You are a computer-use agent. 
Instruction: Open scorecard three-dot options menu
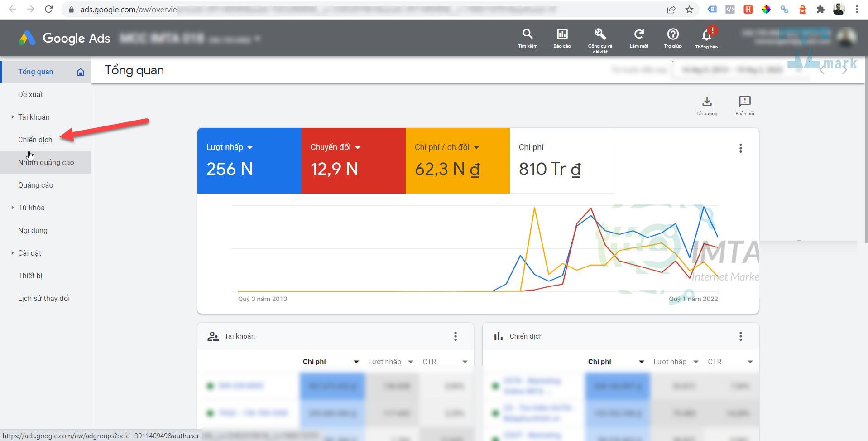pyautogui.click(x=740, y=148)
